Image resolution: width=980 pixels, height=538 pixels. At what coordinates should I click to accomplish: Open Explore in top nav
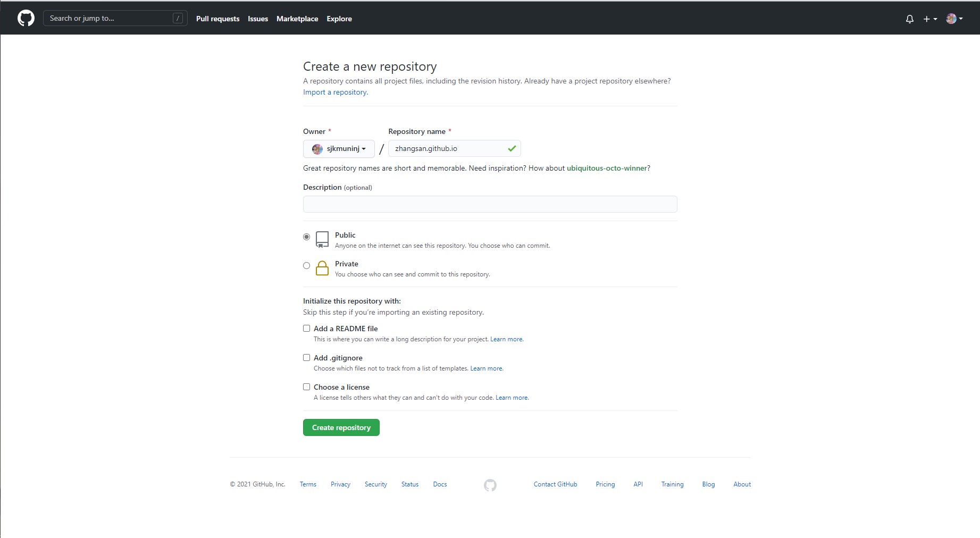click(x=339, y=19)
